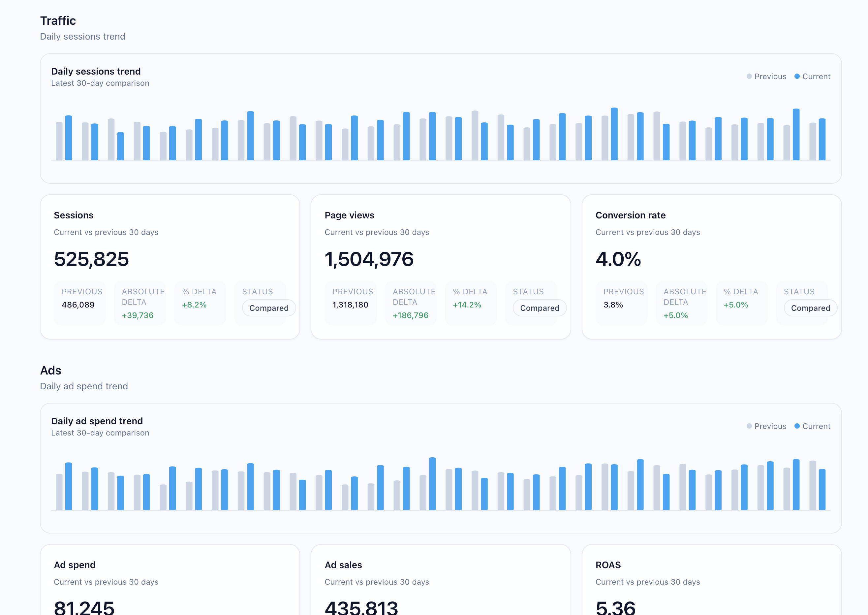Click the PREVIOUS label in Page views card
Screen dimensions: 868x615
[x=353, y=291]
